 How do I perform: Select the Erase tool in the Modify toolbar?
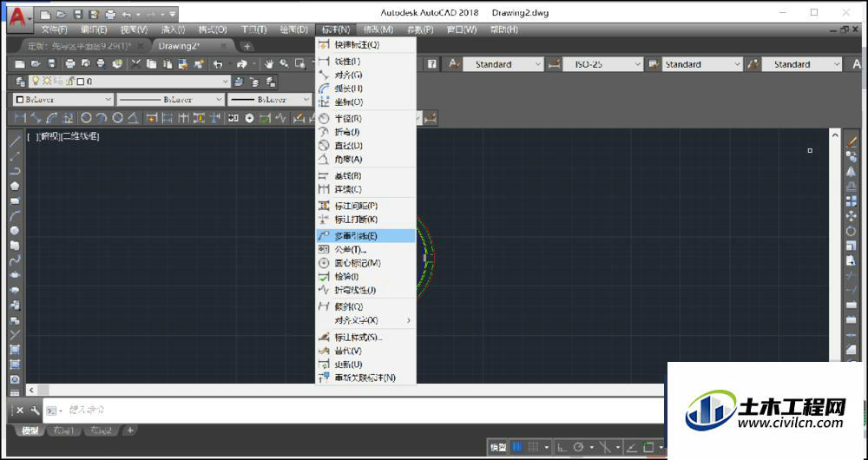click(852, 142)
